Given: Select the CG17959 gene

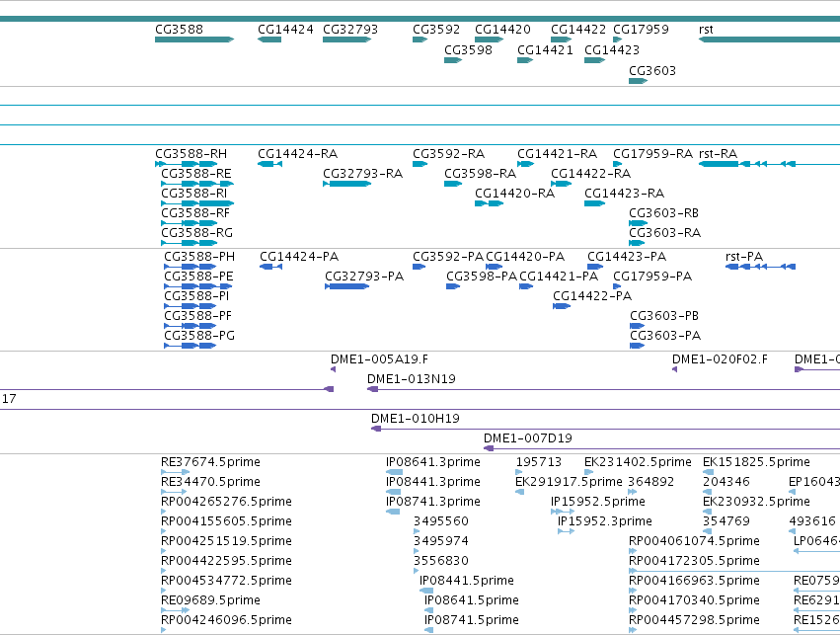Looking at the screenshot, I should (x=618, y=40).
